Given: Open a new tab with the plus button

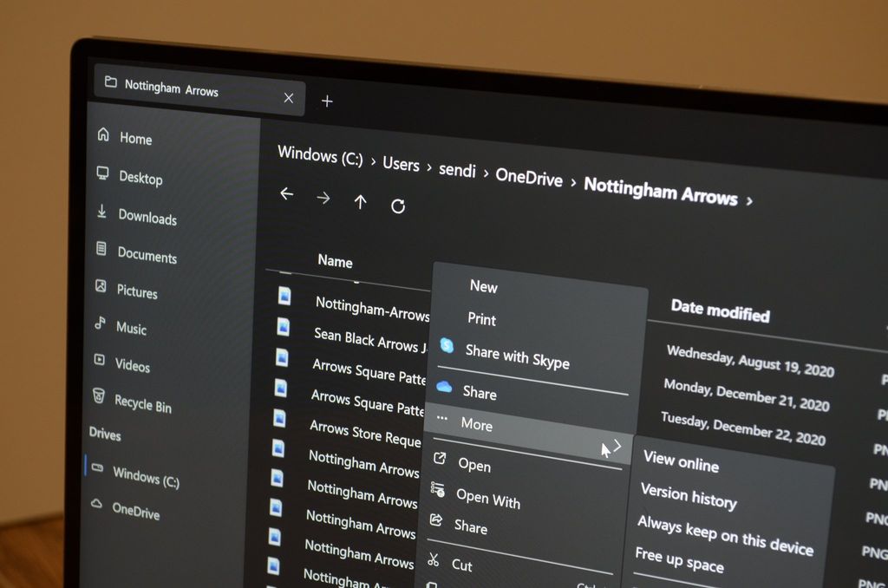Looking at the screenshot, I should [x=327, y=101].
